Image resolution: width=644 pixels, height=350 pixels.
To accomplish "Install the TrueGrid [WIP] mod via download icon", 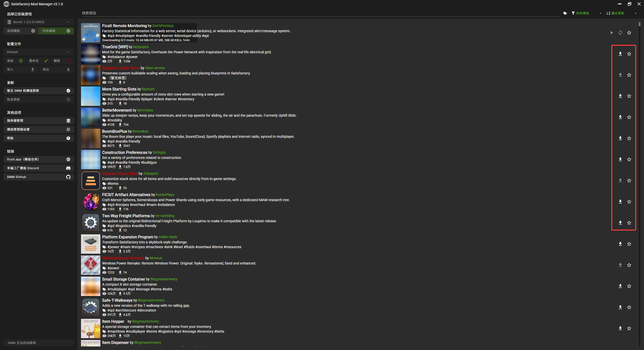I will click(620, 54).
